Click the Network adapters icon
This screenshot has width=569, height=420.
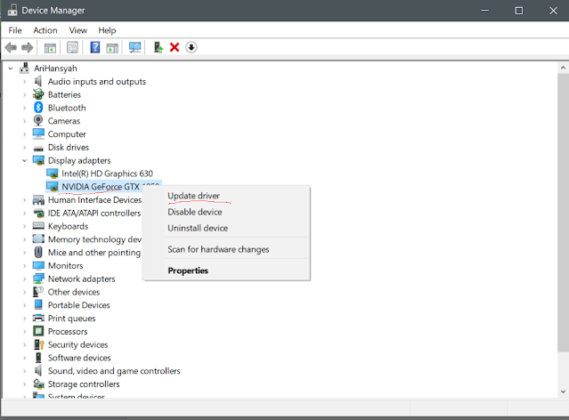(x=38, y=278)
